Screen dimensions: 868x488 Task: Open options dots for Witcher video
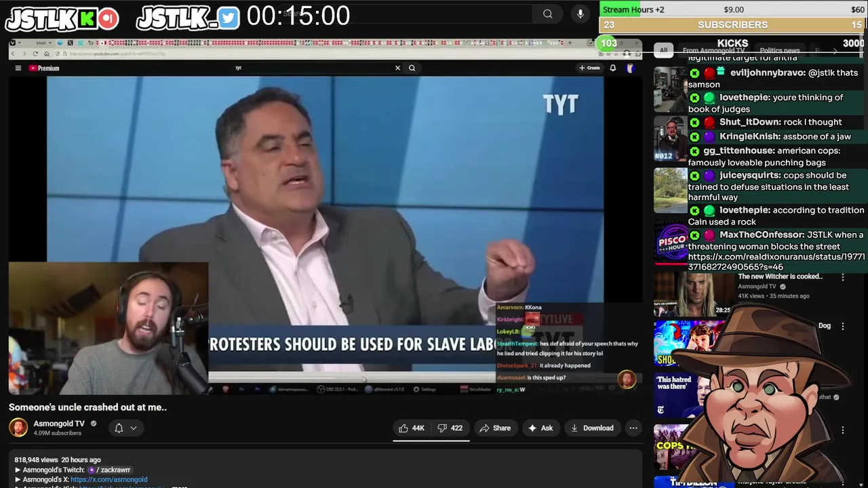(843, 277)
